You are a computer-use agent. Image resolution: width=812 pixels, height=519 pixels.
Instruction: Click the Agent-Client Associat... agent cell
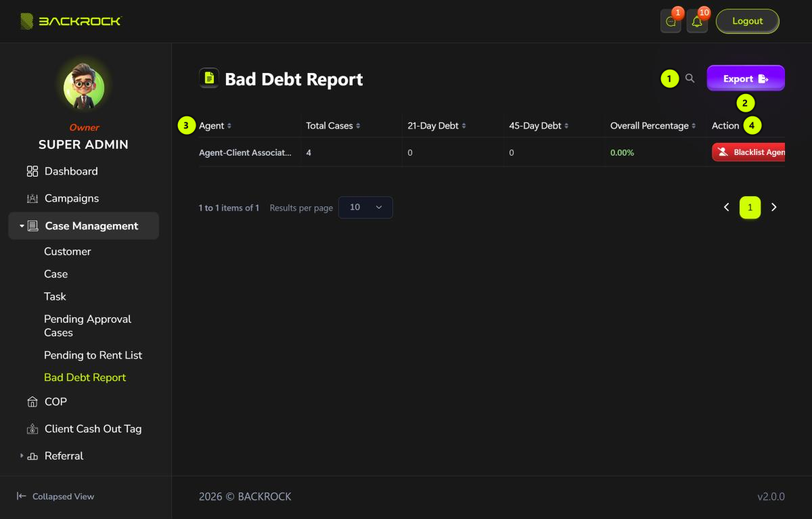click(245, 153)
